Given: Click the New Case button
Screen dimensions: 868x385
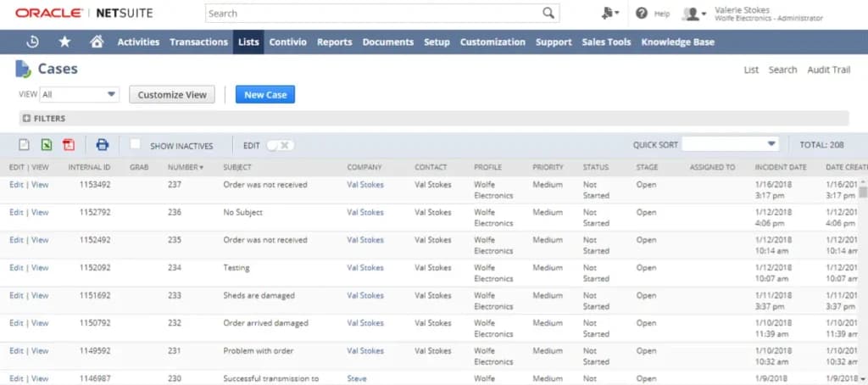Looking at the screenshot, I should pos(265,94).
